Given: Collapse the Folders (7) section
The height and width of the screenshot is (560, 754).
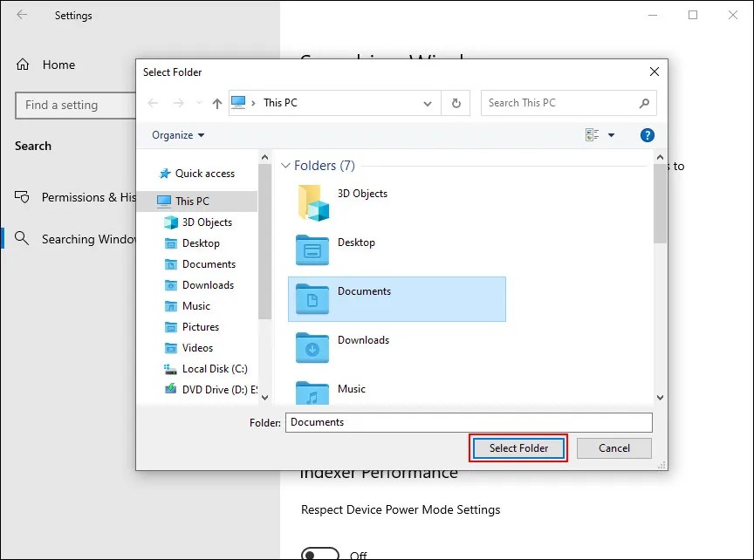Looking at the screenshot, I should tap(285, 166).
